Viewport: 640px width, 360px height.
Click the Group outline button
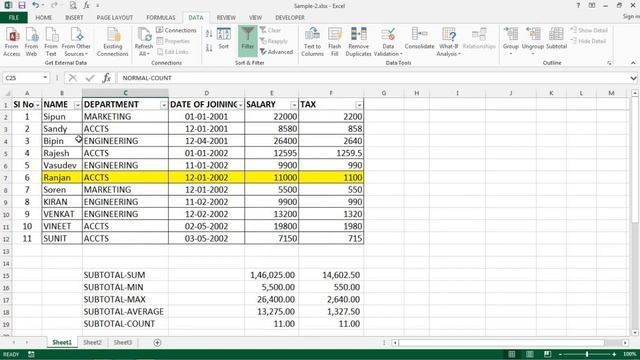pos(511,41)
